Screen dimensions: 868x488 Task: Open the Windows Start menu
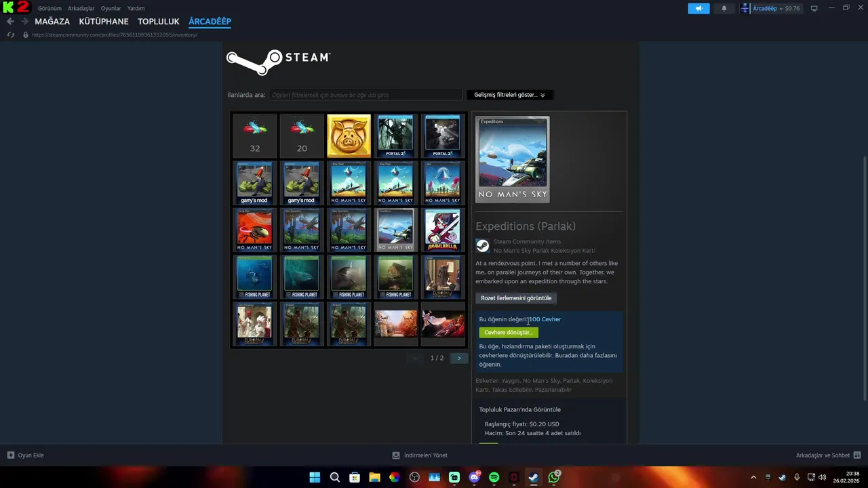click(x=315, y=477)
